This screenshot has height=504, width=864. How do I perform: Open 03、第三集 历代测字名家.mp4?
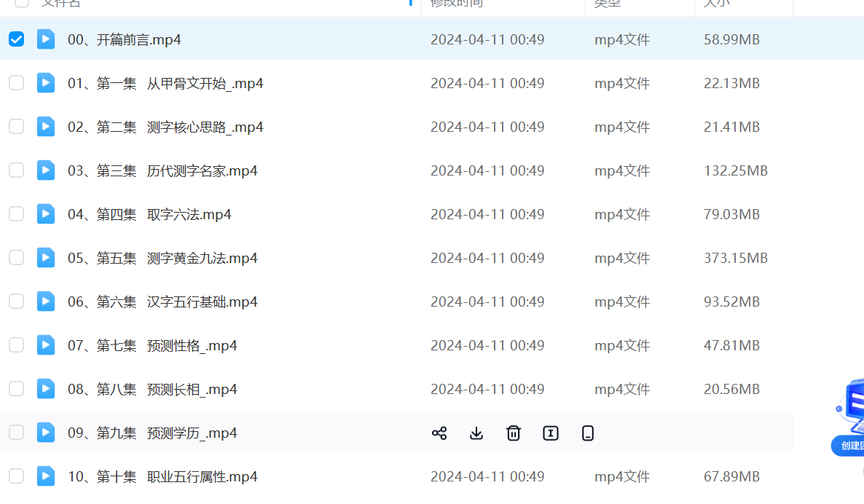pos(162,170)
